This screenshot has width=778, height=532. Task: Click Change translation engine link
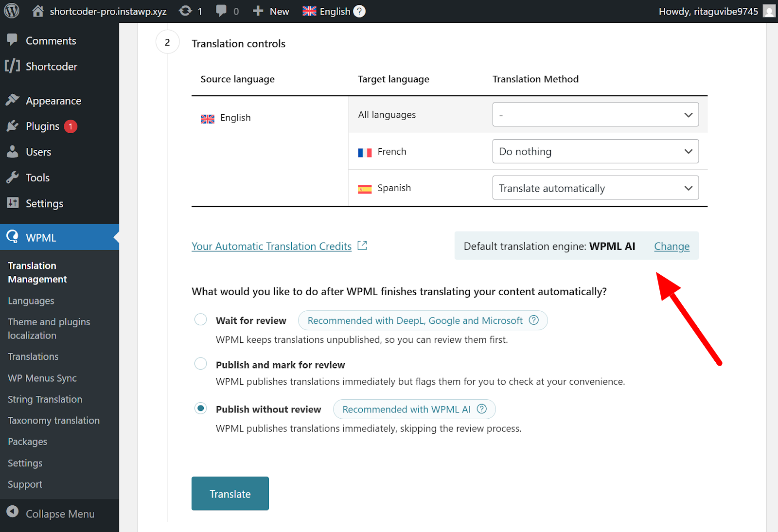click(x=672, y=247)
